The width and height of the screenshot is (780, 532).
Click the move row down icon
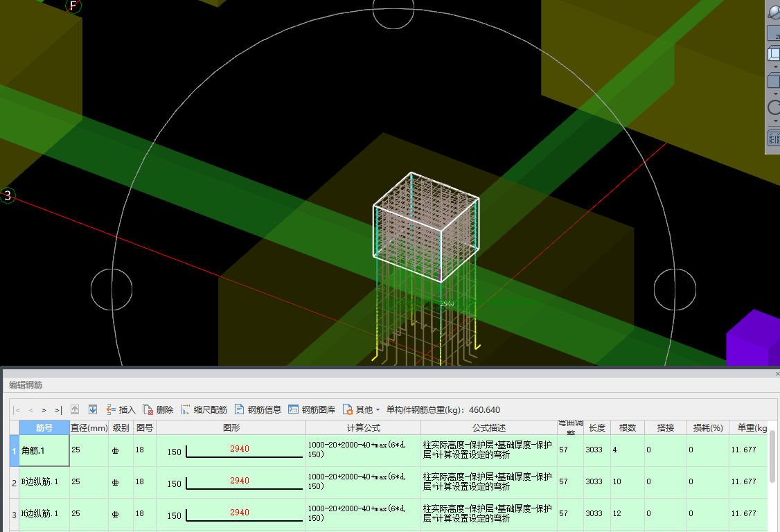[93, 409]
